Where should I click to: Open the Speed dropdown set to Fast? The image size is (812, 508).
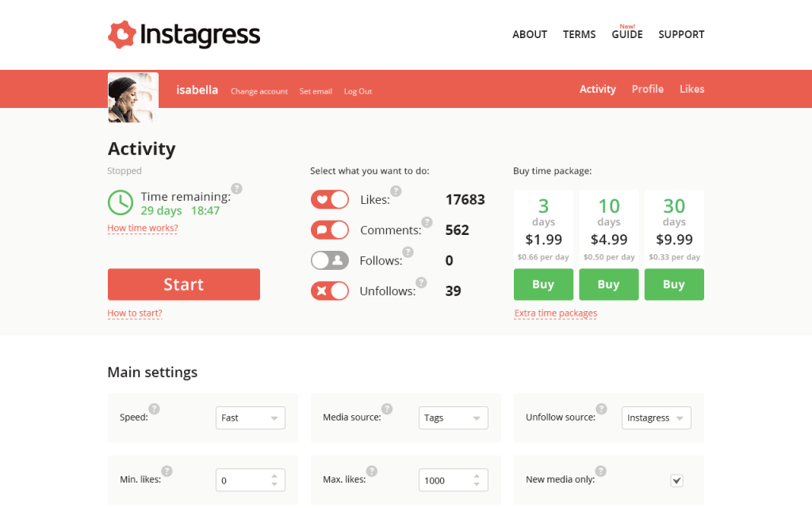[250, 418]
